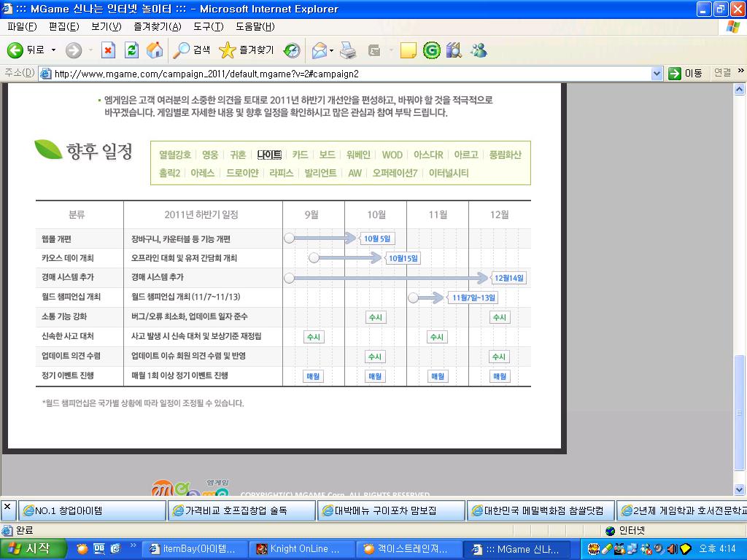The width and height of the screenshot is (747, 560).
Task: Expand the Back button history dropdown
Action: click(53, 50)
